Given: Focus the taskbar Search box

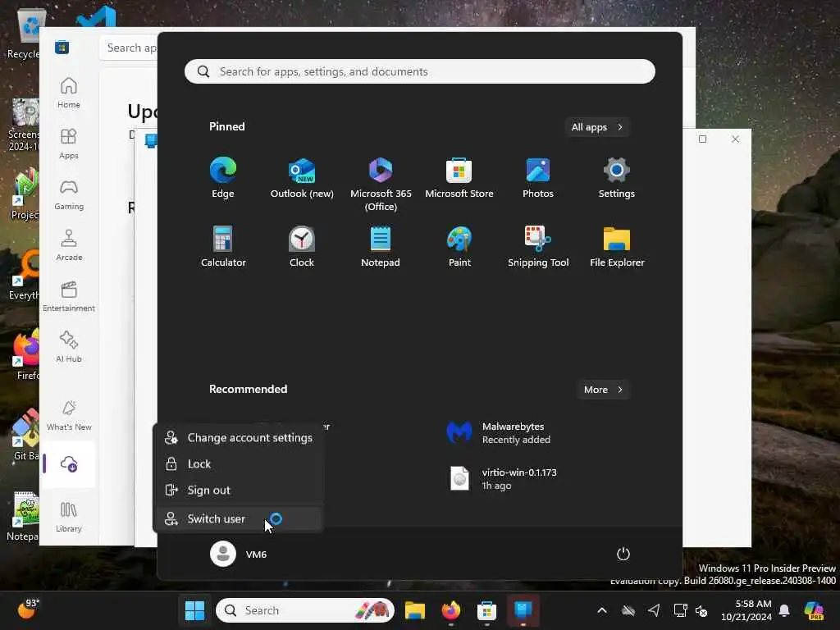Looking at the screenshot, I should [x=305, y=610].
